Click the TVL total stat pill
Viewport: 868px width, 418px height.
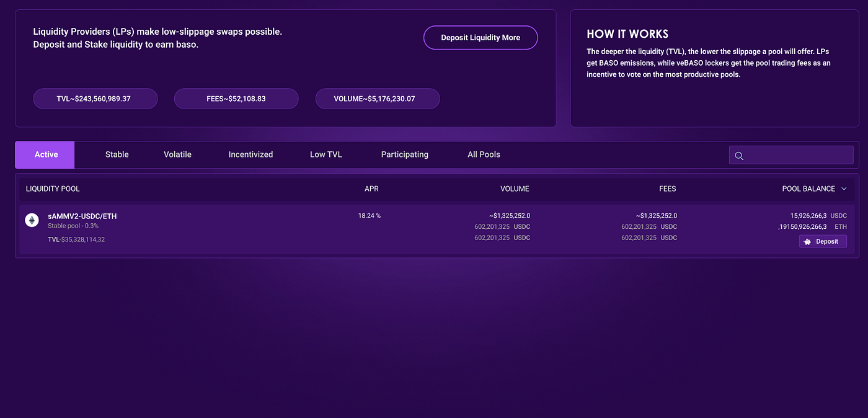[x=95, y=99]
